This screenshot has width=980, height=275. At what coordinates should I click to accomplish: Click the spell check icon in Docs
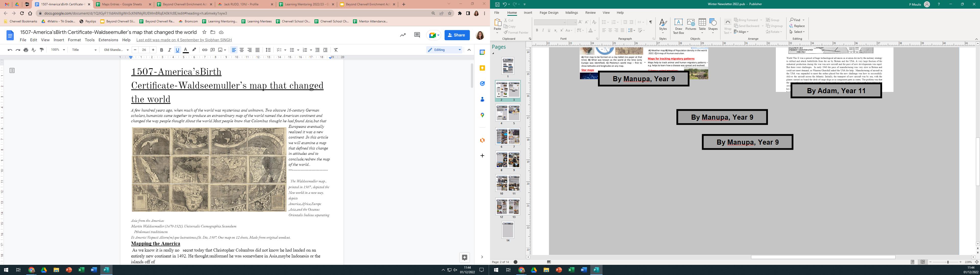pos(33,50)
